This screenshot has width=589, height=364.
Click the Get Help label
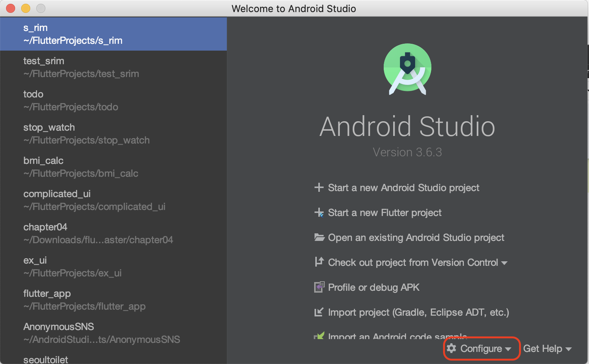pyautogui.click(x=542, y=349)
